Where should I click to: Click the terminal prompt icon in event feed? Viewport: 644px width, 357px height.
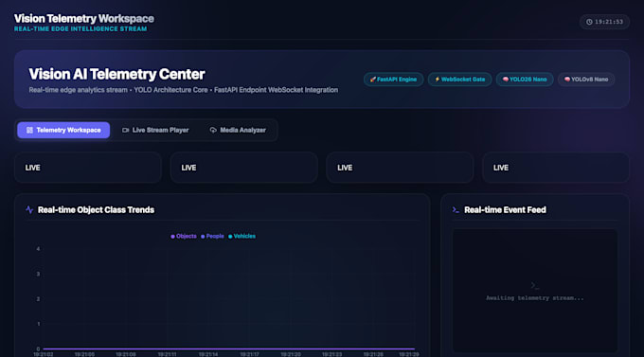point(534,285)
